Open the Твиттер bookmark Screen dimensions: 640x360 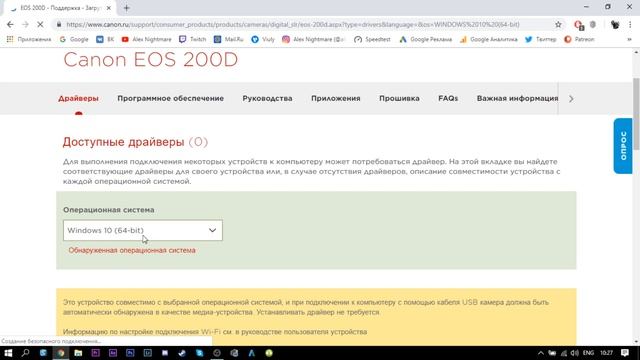tap(540, 39)
